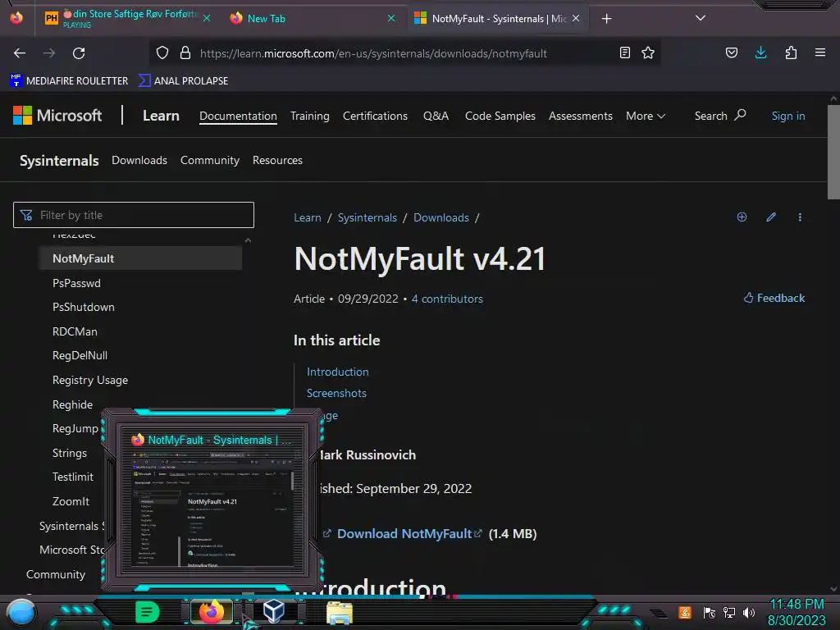This screenshot has height=630, width=840.
Task: Open the tracking protection shield icon
Action: [162, 53]
